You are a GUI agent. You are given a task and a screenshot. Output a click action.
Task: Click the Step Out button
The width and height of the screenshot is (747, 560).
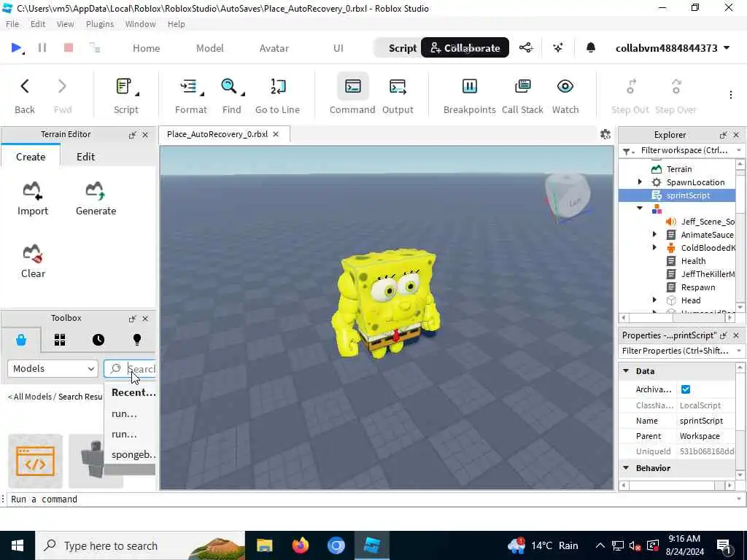point(630,96)
